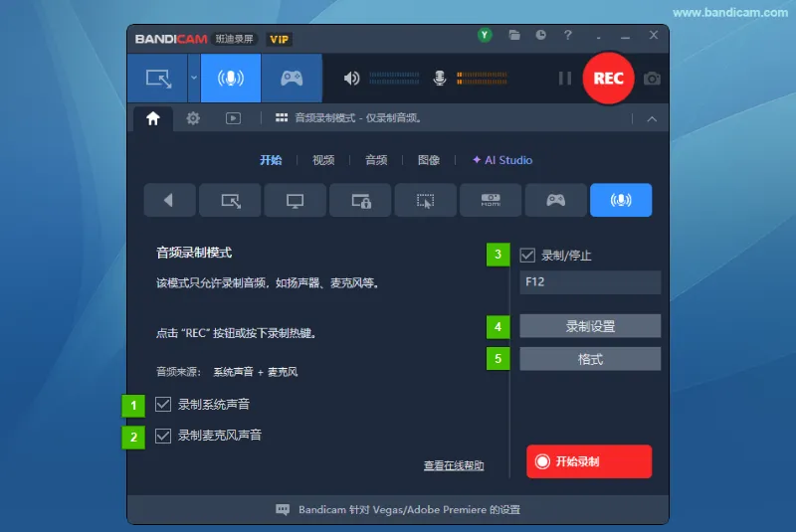Adjust the microphone level meter
Image resolution: width=796 pixels, height=532 pixels.
pyautogui.click(x=482, y=79)
